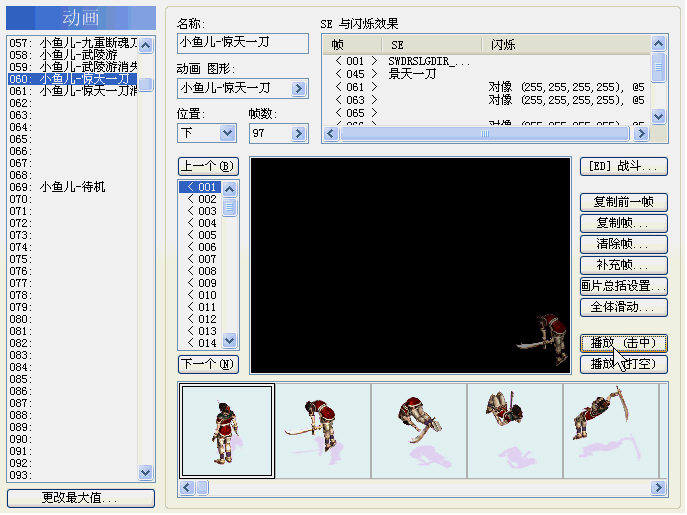Select empty animation slot 093
Screen dimensions: 687x515
click(x=73, y=475)
